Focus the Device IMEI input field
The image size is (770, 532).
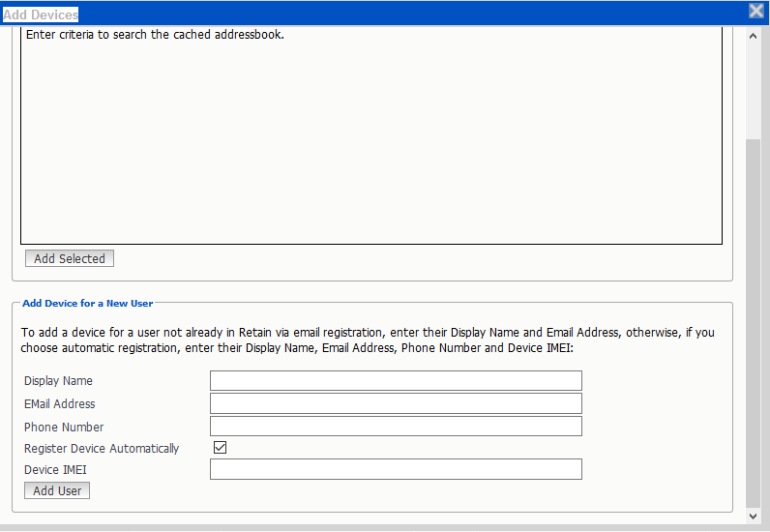[x=396, y=469]
